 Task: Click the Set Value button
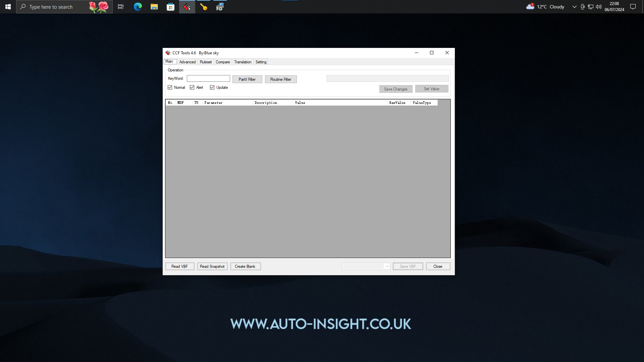point(432,88)
